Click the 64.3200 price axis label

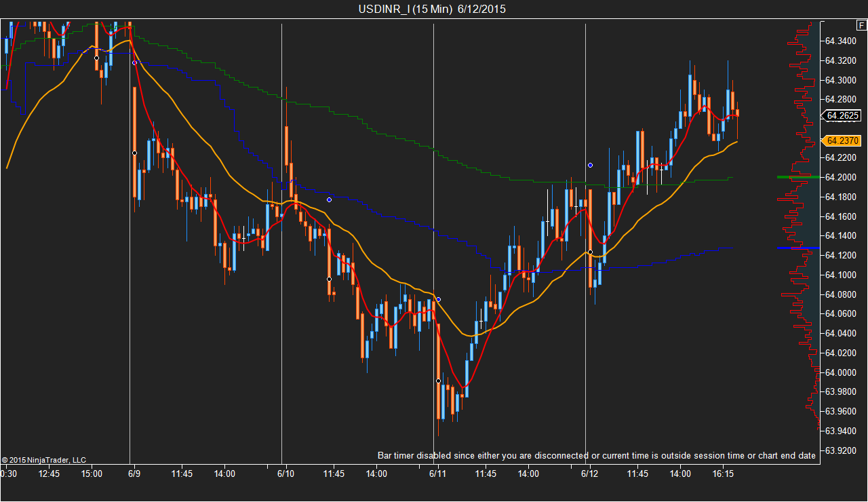pyautogui.click(x=841, y=61)
